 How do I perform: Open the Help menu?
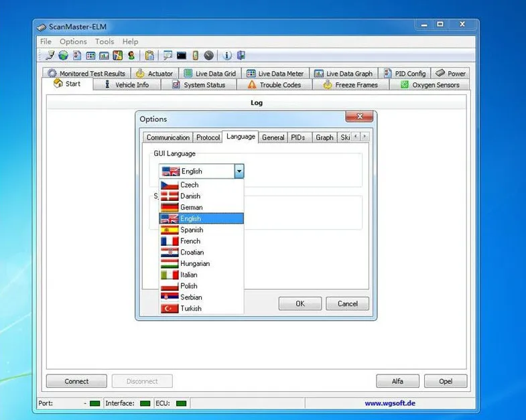coord(130,42)
